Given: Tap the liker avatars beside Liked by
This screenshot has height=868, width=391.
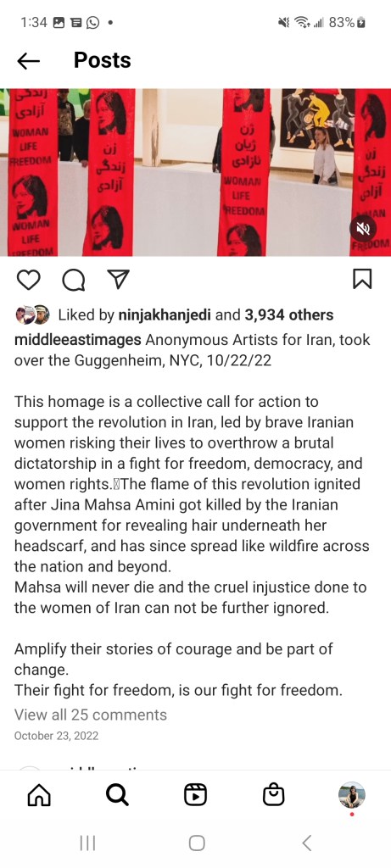Looking at the screenshot, I should (x=33, y=315).
